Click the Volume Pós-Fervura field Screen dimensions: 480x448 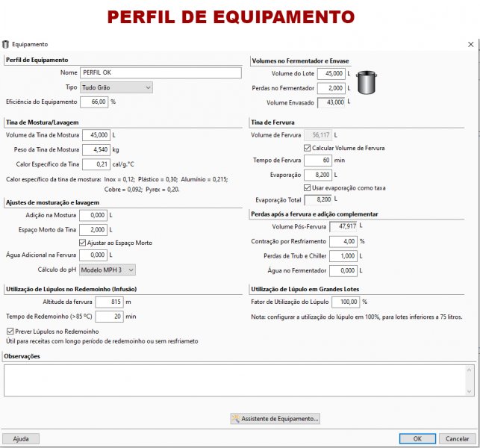point(343,226)
